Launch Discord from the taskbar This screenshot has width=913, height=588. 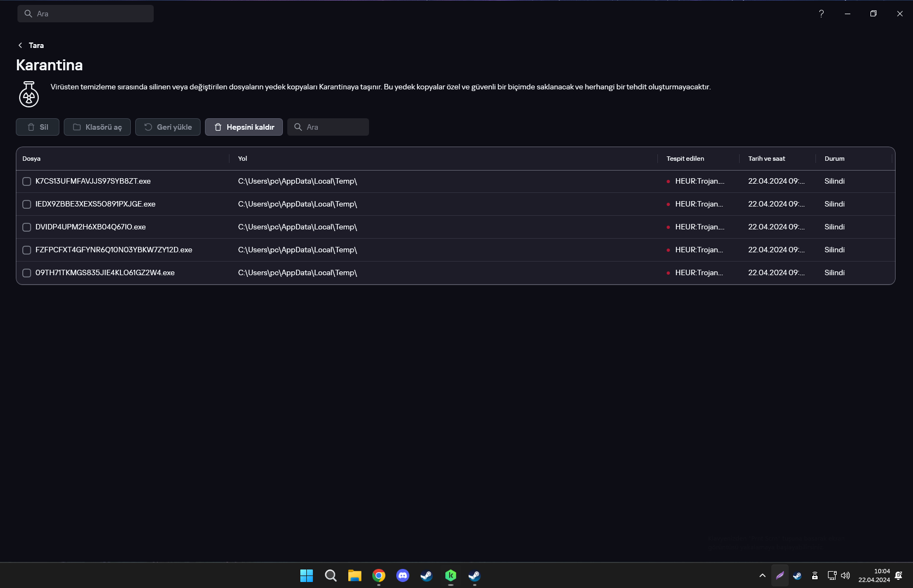coord(403,575)
